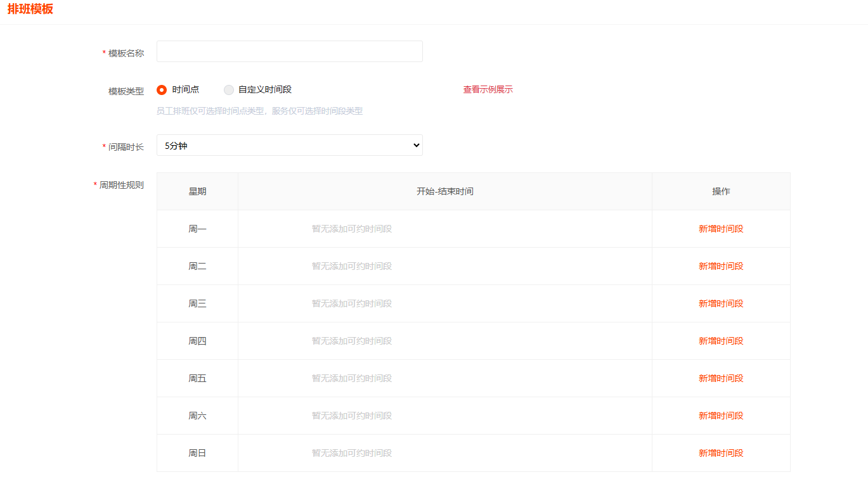Add a time slot for 周日

coord(720,453)
